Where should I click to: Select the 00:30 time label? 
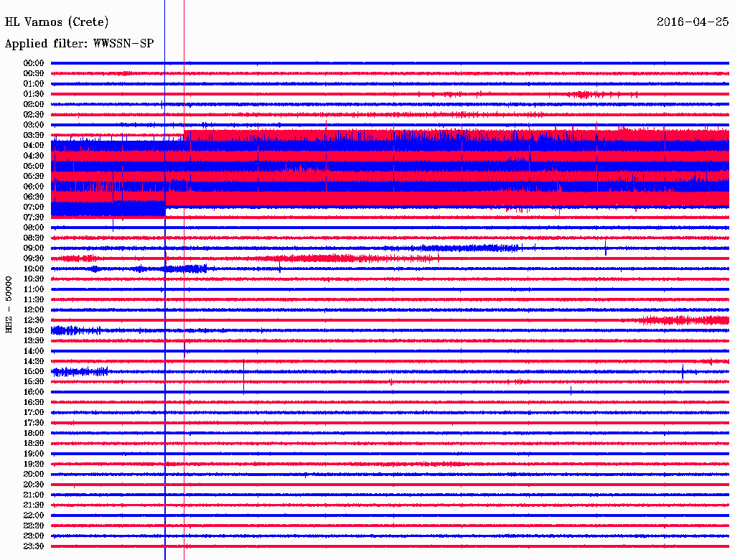click(33, 73)
